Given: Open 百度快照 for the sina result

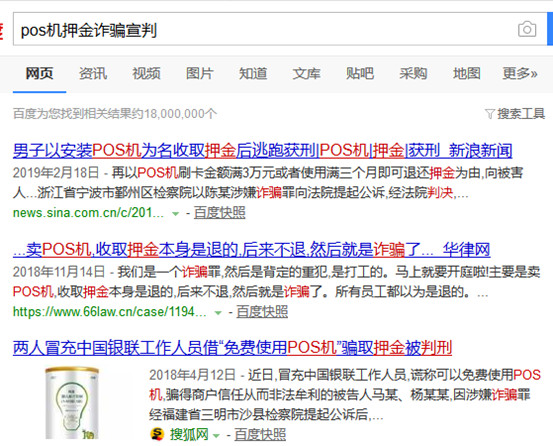Looking at the screenshot, I should pyautogui.click(x=219, y=213).
